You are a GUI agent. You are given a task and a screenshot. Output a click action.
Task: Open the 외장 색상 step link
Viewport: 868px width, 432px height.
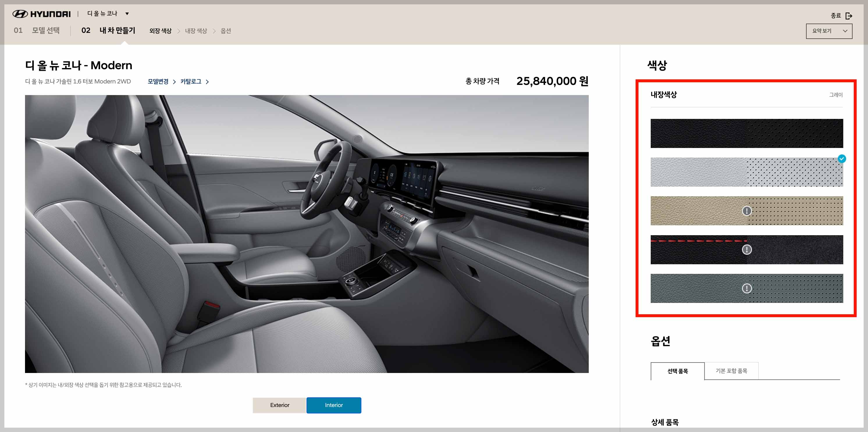coord(160,31)
